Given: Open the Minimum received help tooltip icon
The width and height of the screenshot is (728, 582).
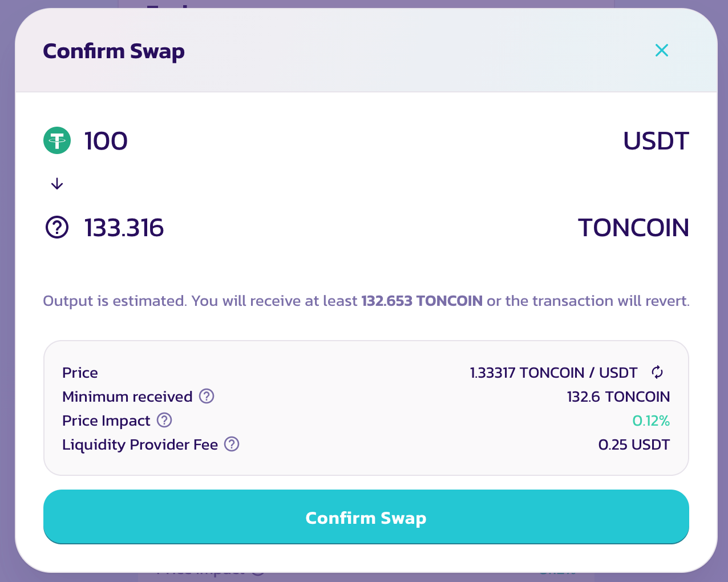Looking at the screenshot, I should [207, 396].
